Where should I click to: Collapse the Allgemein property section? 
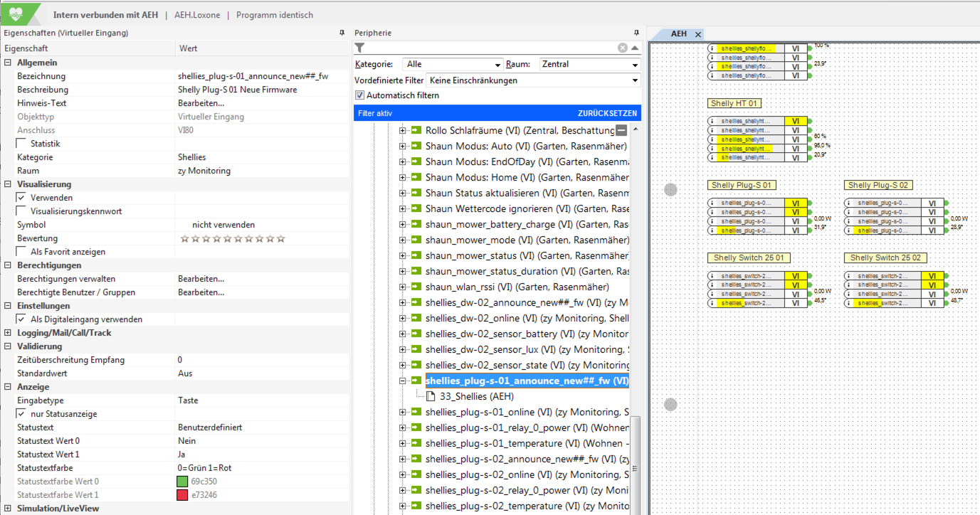click(x=8, y=63)
